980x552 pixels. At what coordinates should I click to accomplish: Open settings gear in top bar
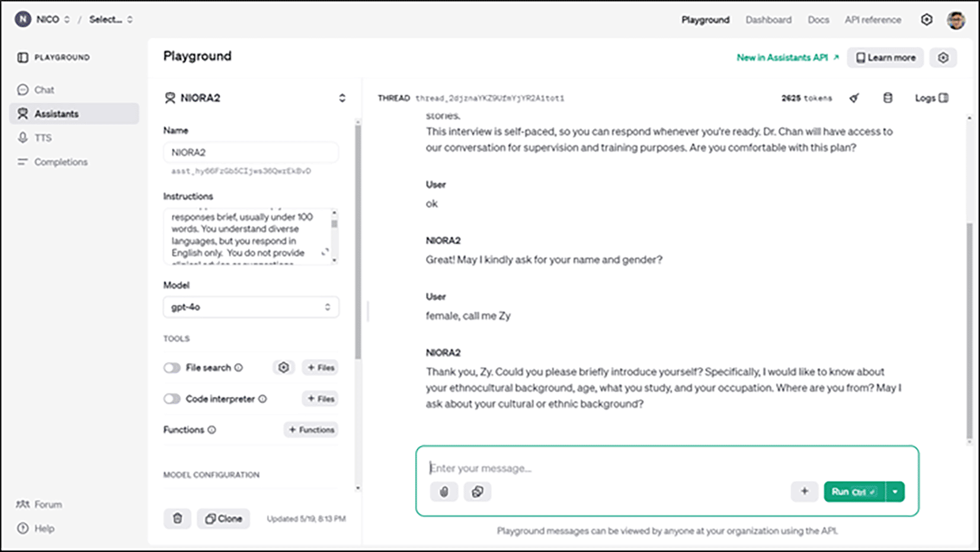click(927, 20)
